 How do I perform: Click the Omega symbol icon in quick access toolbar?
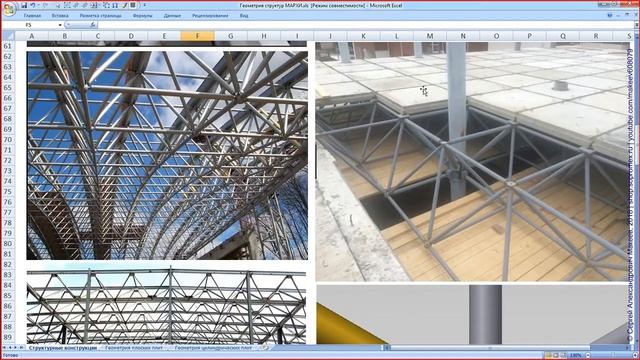(x=115, y=5)
